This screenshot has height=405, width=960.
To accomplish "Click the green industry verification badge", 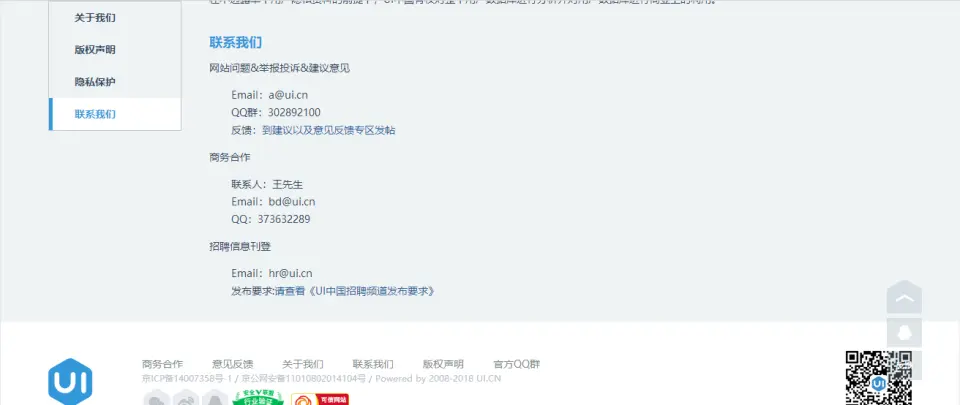I will click(x=258, y=398).
